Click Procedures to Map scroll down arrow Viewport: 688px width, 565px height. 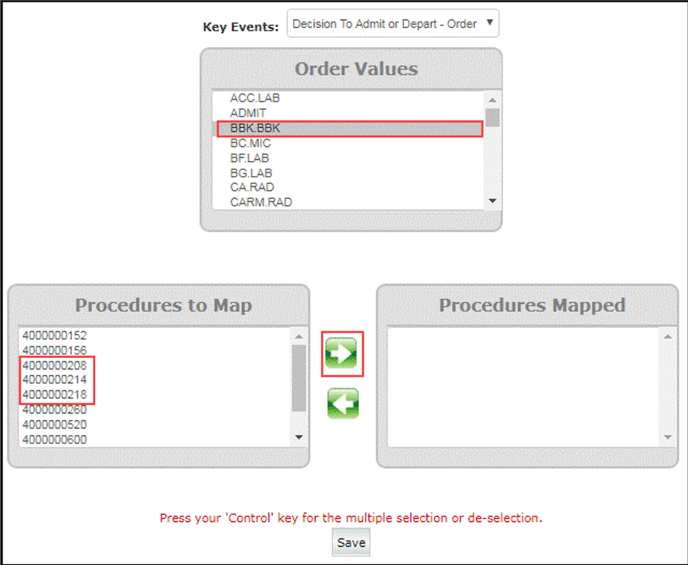tap(299, 437)
